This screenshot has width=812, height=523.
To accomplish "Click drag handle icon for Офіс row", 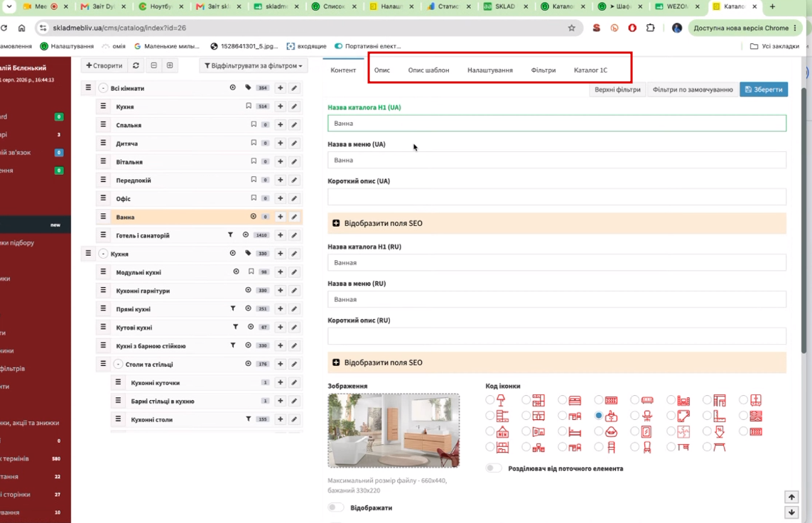I will (103, 198).
